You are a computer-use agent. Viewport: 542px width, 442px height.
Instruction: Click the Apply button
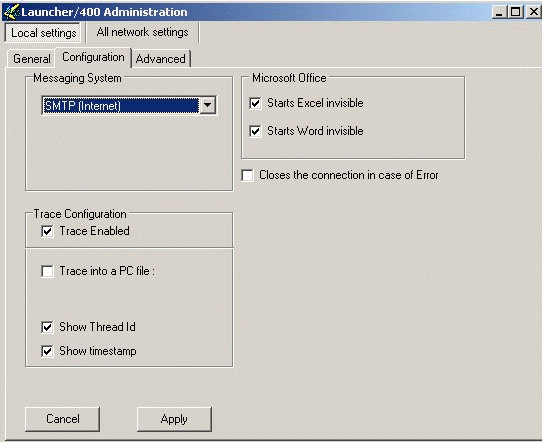[174, 419]
